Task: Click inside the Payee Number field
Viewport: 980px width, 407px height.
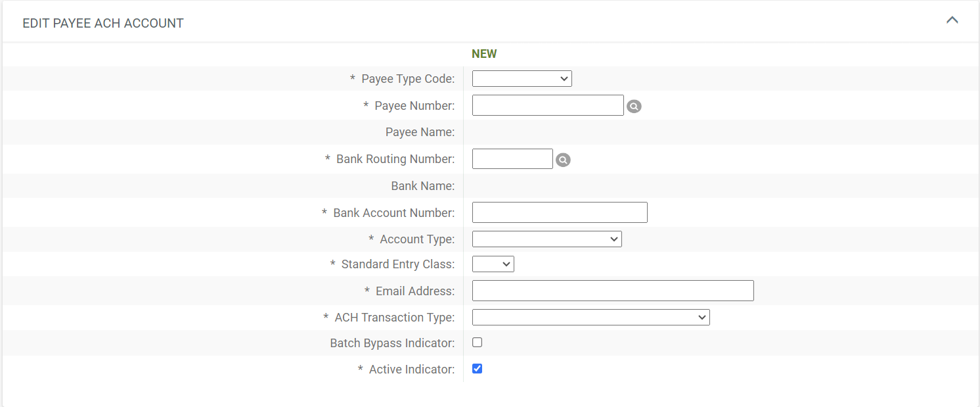Action: pyautogui.click(x=547, y=105)
